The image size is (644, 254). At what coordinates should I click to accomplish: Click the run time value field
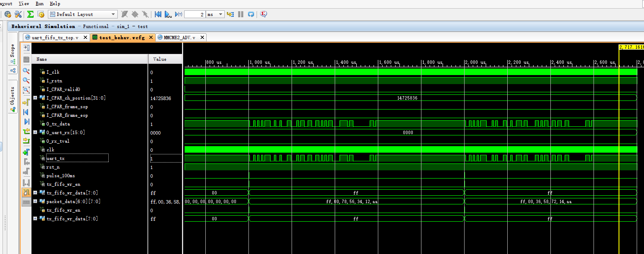pyautogui.click(x=195, y=14)
